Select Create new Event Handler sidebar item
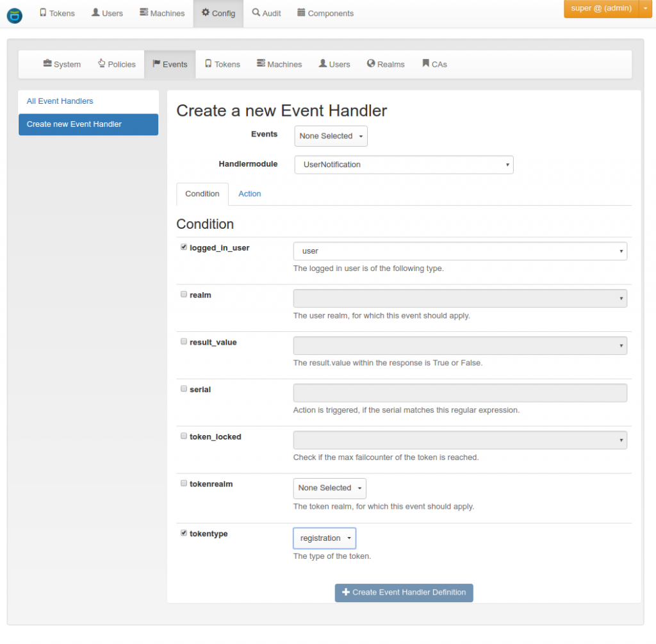This screenshot has height=644, width=656. [88, 124]
